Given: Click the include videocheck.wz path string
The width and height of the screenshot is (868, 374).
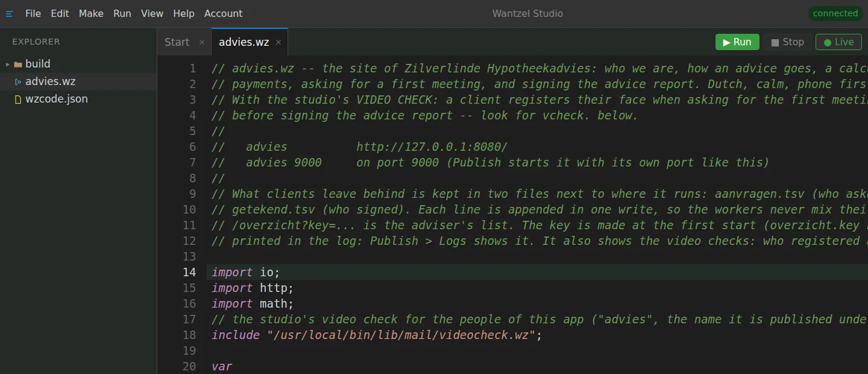Looking at the screenshot, I should [401, 335].
